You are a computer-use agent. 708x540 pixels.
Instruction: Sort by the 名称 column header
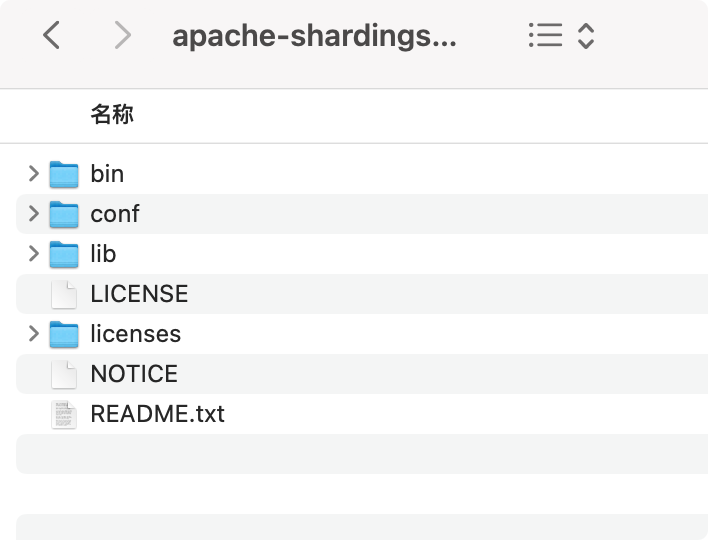112,114
